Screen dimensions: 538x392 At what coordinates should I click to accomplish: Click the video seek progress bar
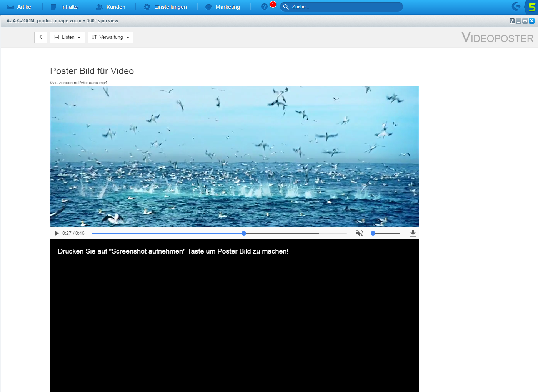coord(219,233)
